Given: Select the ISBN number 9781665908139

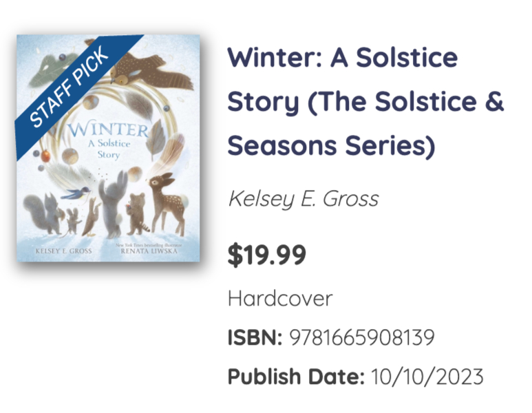Looking at the screenshot, I should 362,338.
